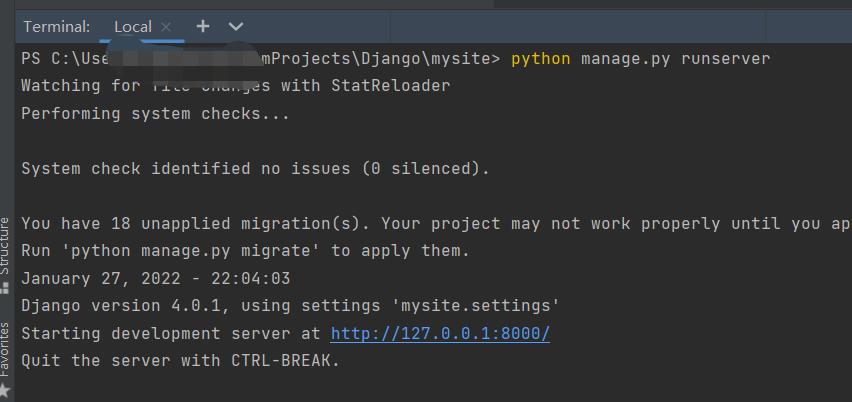Click the 'Quit the server with CTRL-BREAK' line
The width and height of the screenshot is (852, 402).
click(x=180, y=360)
